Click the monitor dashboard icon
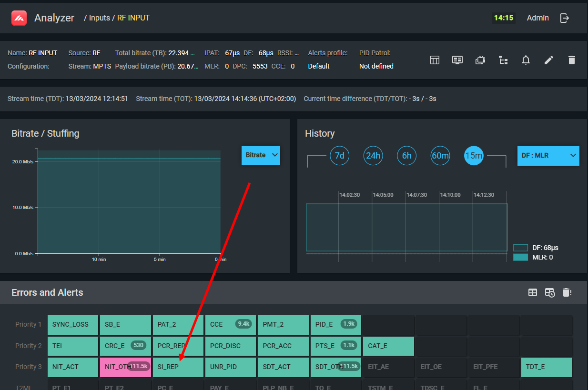 click(457, 60)
